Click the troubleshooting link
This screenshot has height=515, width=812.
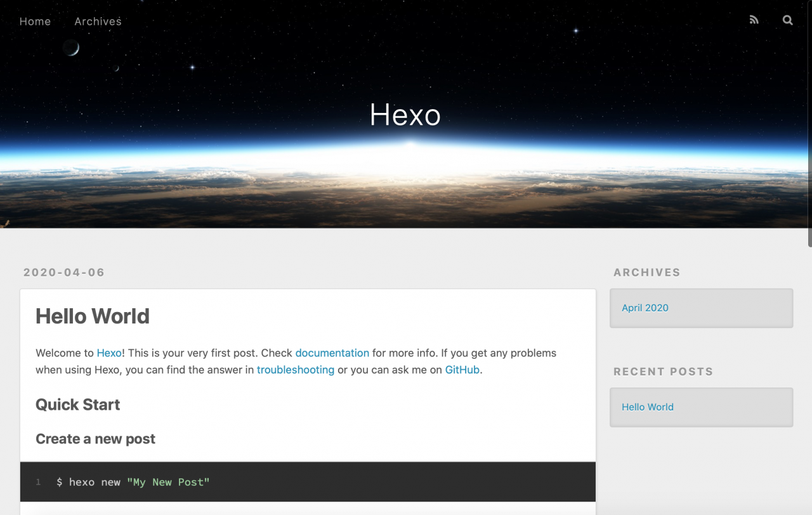(x=295, y=370)
